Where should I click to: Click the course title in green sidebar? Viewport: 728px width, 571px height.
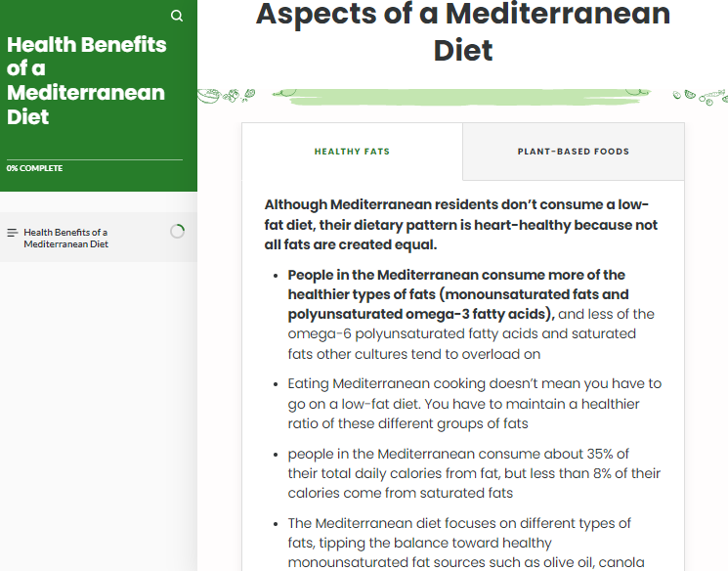click(86, 81)
